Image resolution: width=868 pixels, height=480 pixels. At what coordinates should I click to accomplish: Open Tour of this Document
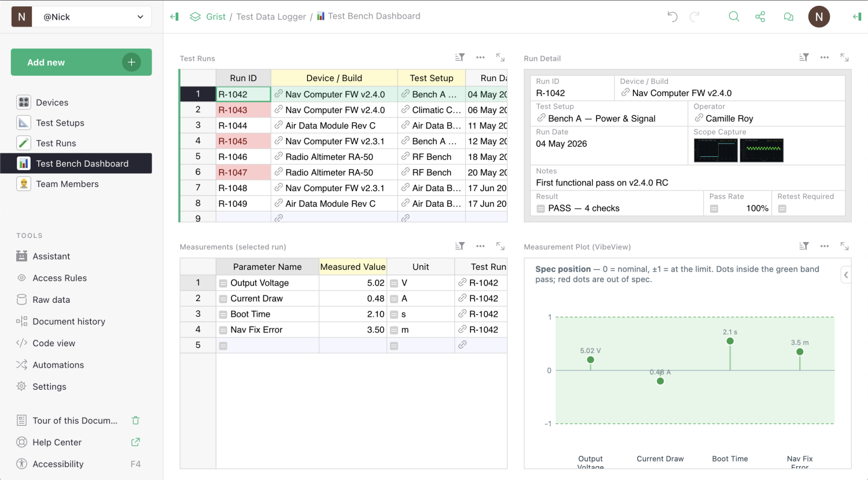click(x=75, y=420)
